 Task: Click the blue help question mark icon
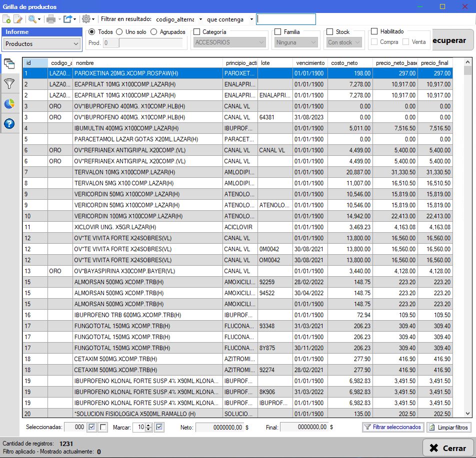[x=9, y=123]
